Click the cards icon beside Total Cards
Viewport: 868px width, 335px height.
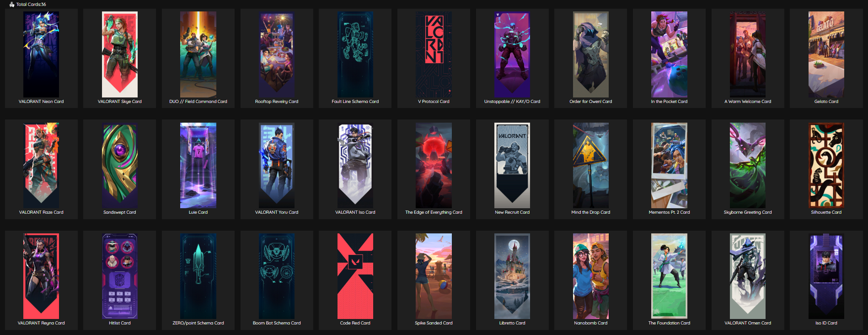(12, 4)
